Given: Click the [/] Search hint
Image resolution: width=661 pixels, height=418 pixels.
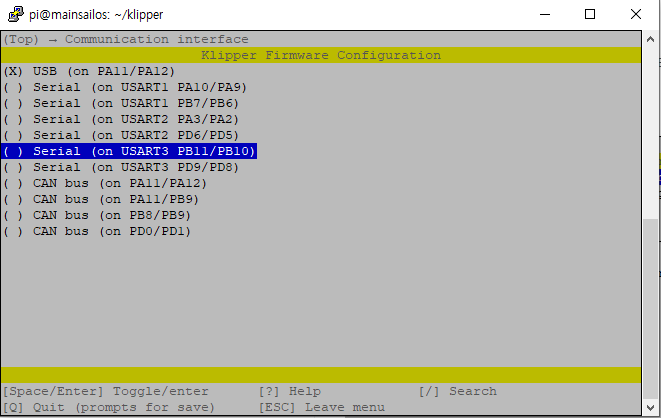Looking at the screenshot, I should 458,391.
